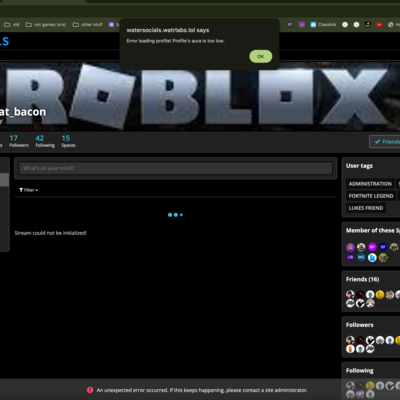Open the dark BT bookmark icon
This screenshot has width=400, height=400.
tap(290, 25)
